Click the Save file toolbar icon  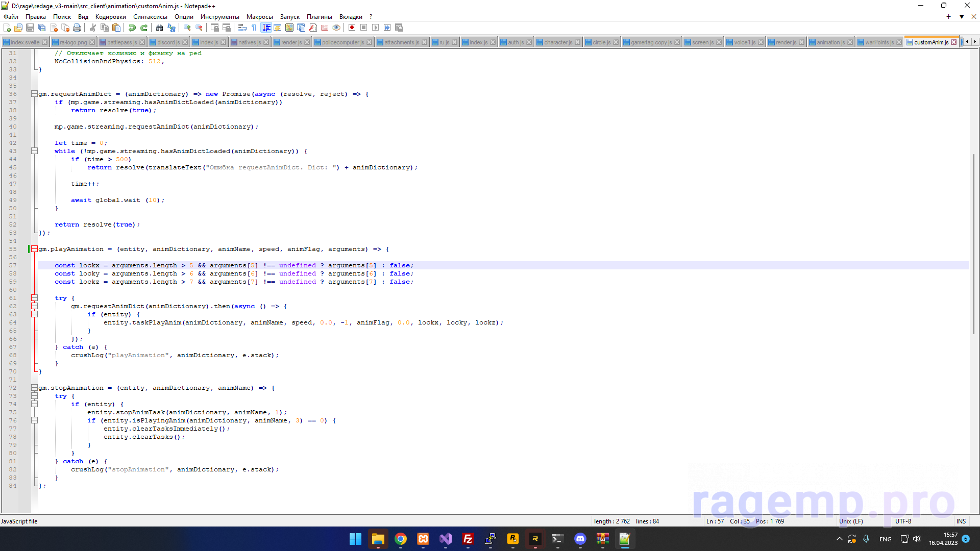[30, 28]
